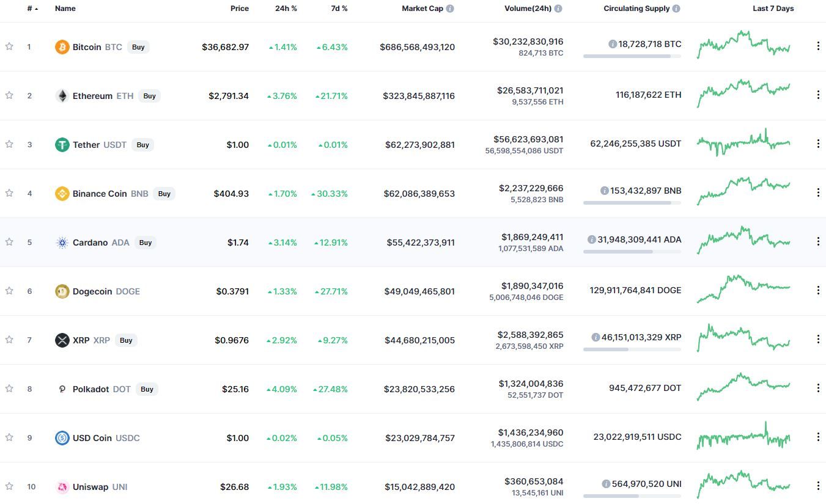826x504 pixels.
Task: Click the Bitcoin logo icon
Action: 62,47
